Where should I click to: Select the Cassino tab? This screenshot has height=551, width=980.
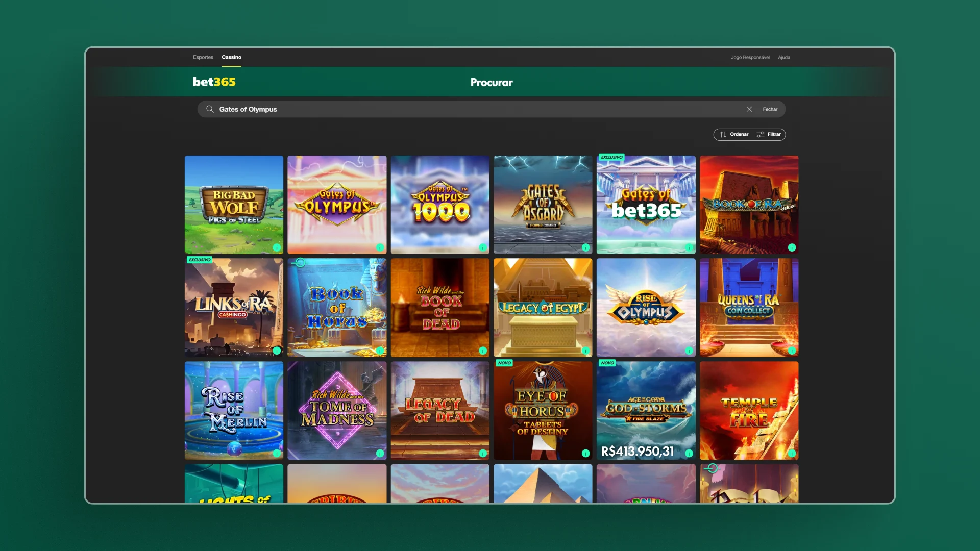231,57
